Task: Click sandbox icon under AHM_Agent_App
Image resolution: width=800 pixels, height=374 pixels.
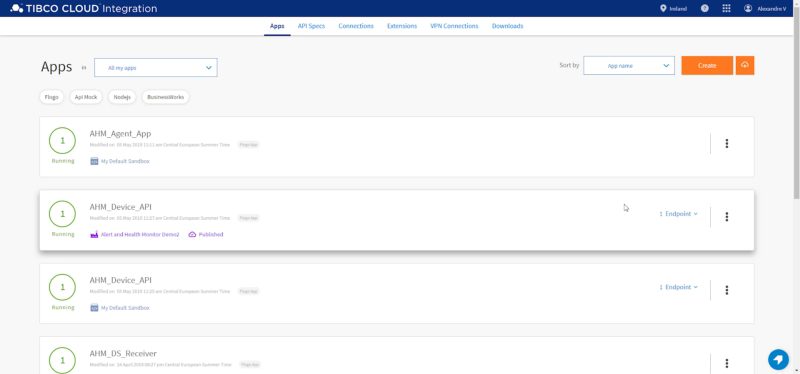Action: click(x=94, y=161)
